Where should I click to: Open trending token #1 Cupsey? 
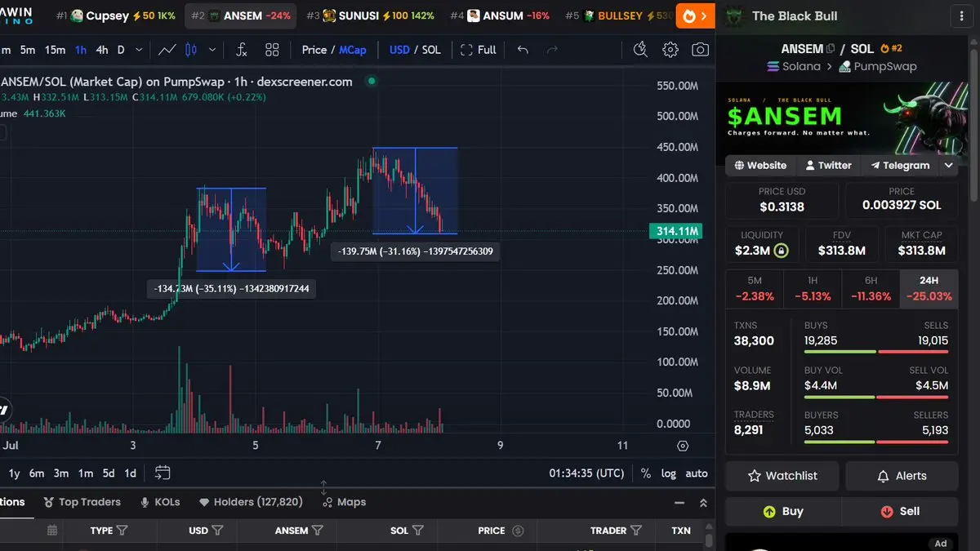pyautogui.click(x=116, y=16)
